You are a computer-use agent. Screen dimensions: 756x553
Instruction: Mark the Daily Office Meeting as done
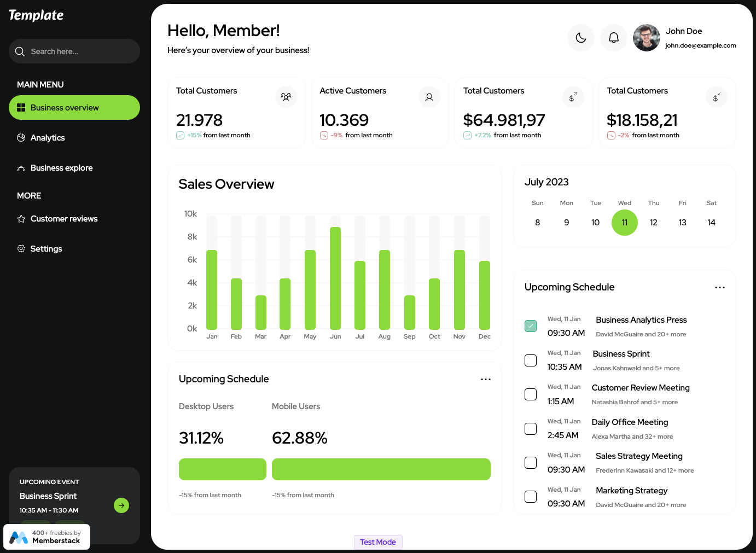(x=530, y=428)
